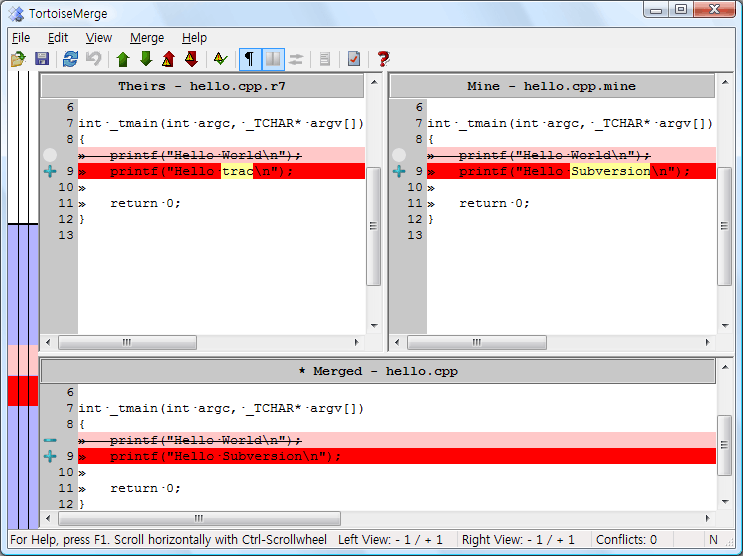Jump to previous conflict with the red up arrow

tap(168, 60)
